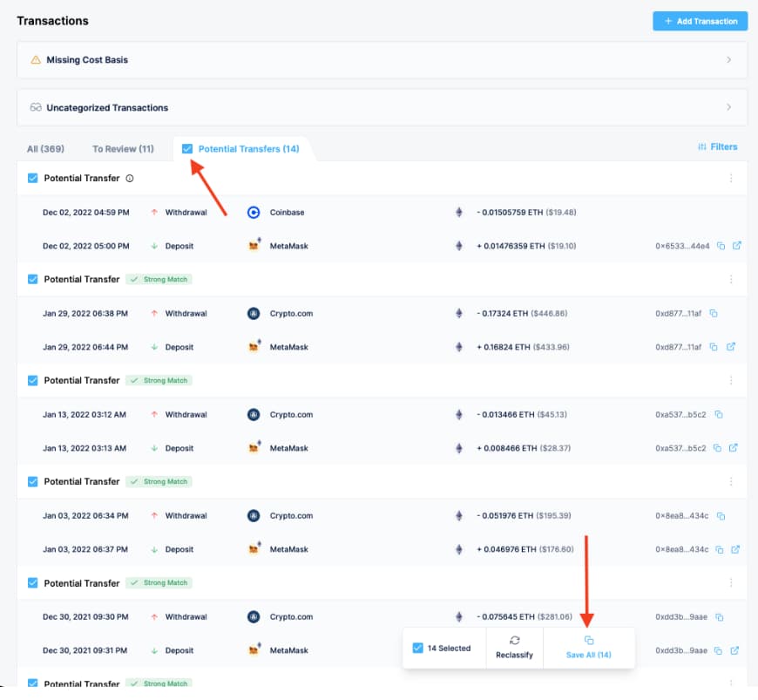Screen dimensions: 758x700
Task: Copy the hash on Jan 29, 2022 06:44 PM deposit
Action: [x=714, y=347]
